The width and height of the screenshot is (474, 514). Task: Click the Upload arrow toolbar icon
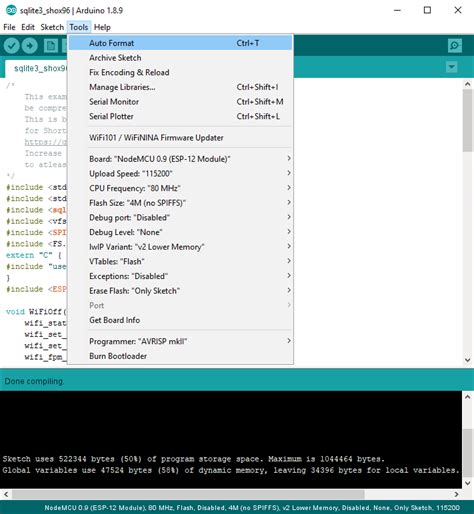pyautogui.click(x=30, y=45)
